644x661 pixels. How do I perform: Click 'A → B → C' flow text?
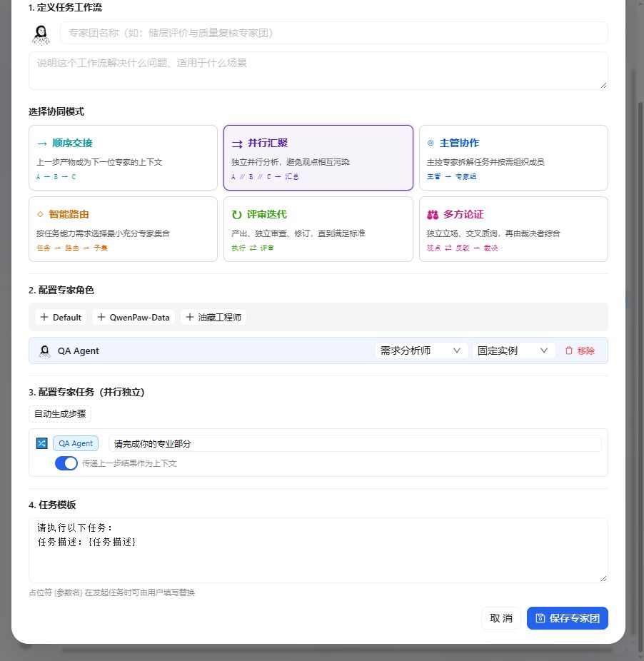coord(56,177)
